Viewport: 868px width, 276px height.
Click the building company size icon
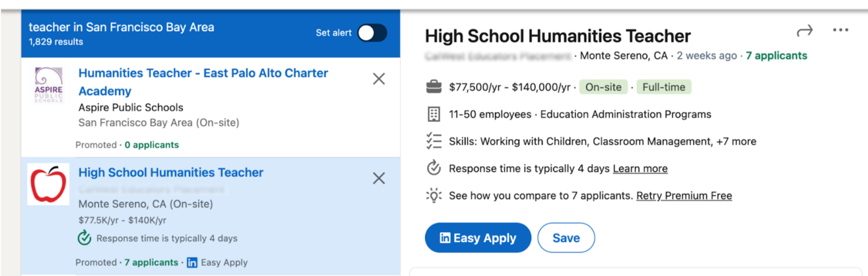coord(433,114)
